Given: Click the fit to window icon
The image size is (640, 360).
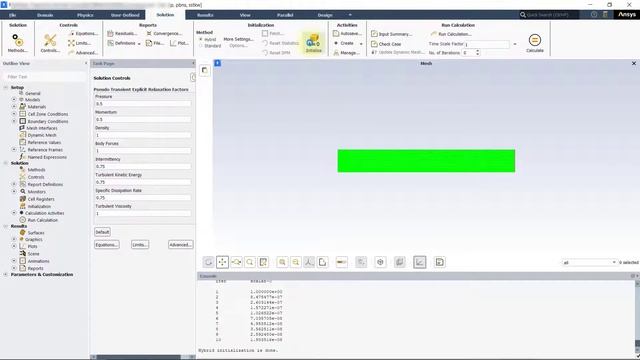Looking at the screenshot, I should (x=323, y=262).
